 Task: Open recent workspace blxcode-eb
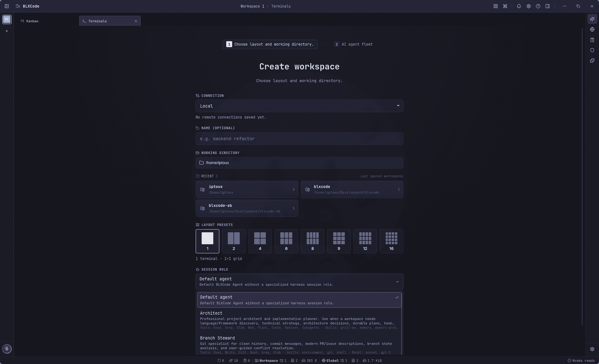pos(247,208)
